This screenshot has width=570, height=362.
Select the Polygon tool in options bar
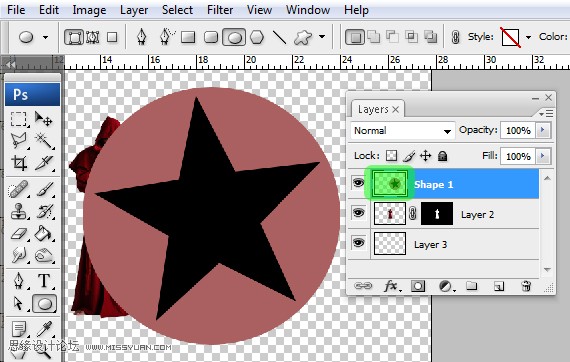click(x=257, y=37)
